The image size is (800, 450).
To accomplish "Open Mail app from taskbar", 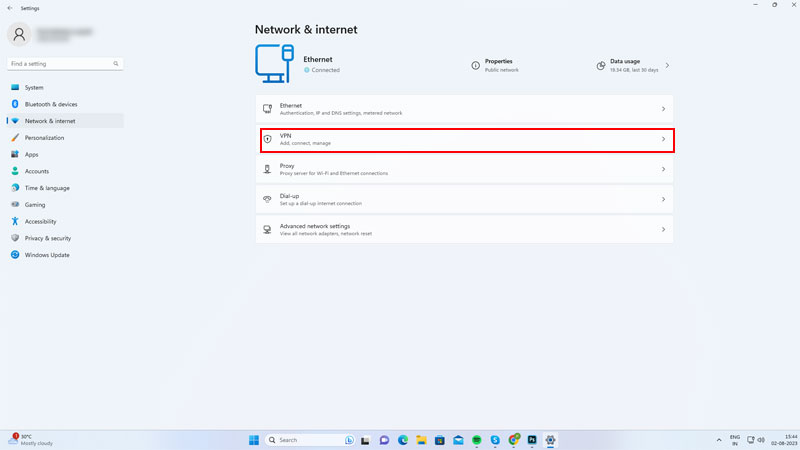I will (458, 440).
